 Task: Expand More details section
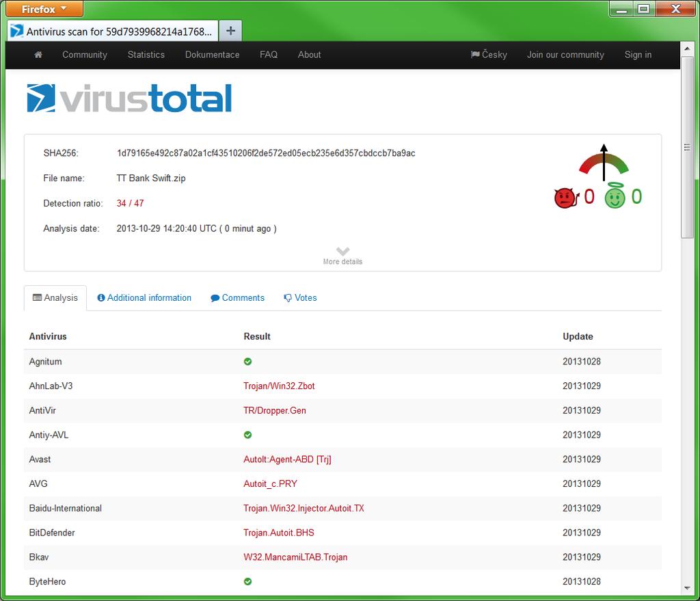coord(342,256)
